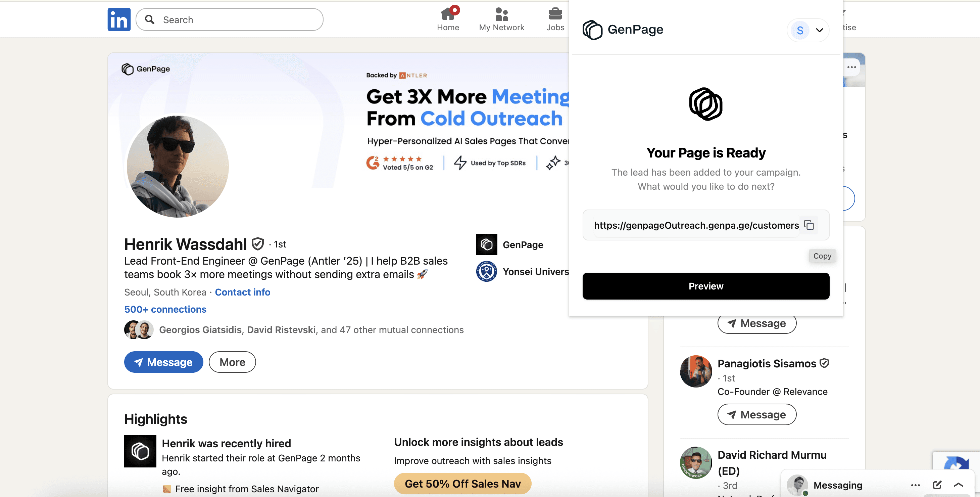Click in the LinkedIn Search field
Image resolution: width=980 pixels, height=497 pixels.
236,20
